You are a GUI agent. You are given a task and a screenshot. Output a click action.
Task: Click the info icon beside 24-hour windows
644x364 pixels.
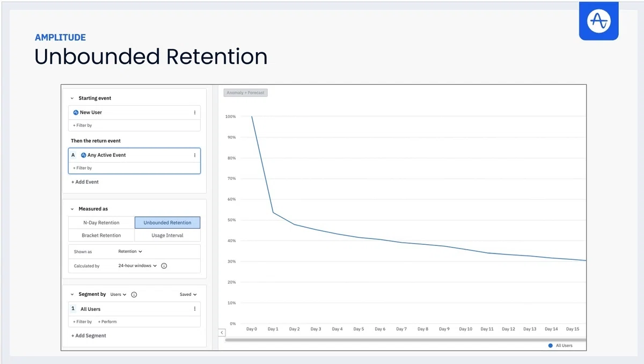pos(164,266)
